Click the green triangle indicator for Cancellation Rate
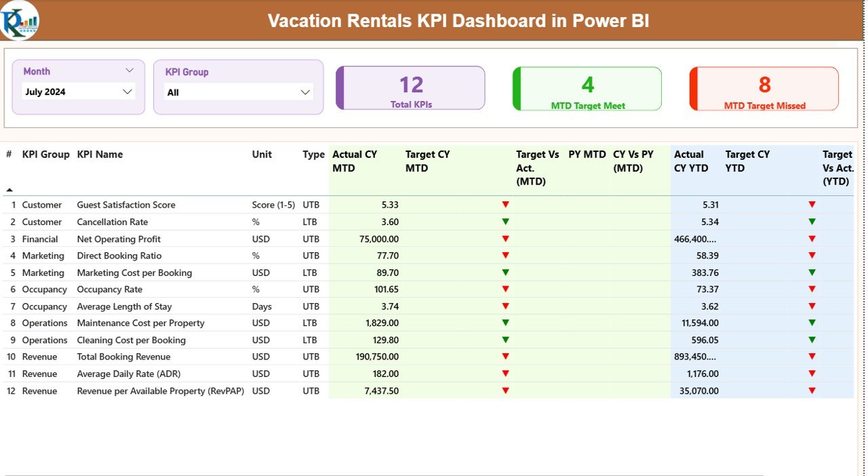The image size is (868, 476). pyautogui.click(x=505, y=221)
